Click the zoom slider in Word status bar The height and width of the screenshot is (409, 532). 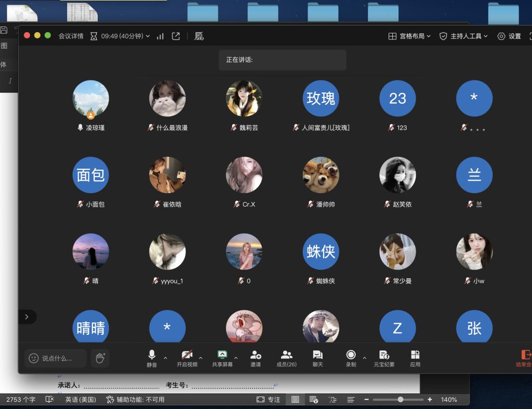401,400
